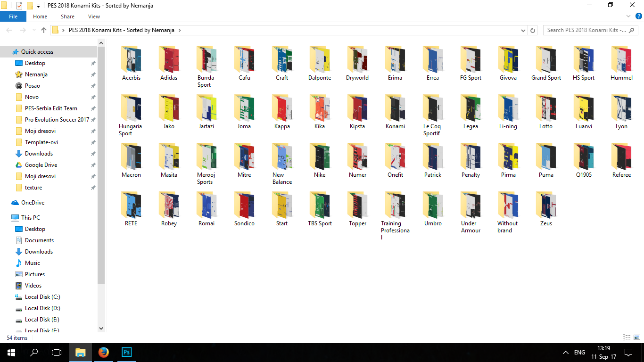Open the Q1905 folder
Screen dimensions: 644x362
click(x=584, y=161)
